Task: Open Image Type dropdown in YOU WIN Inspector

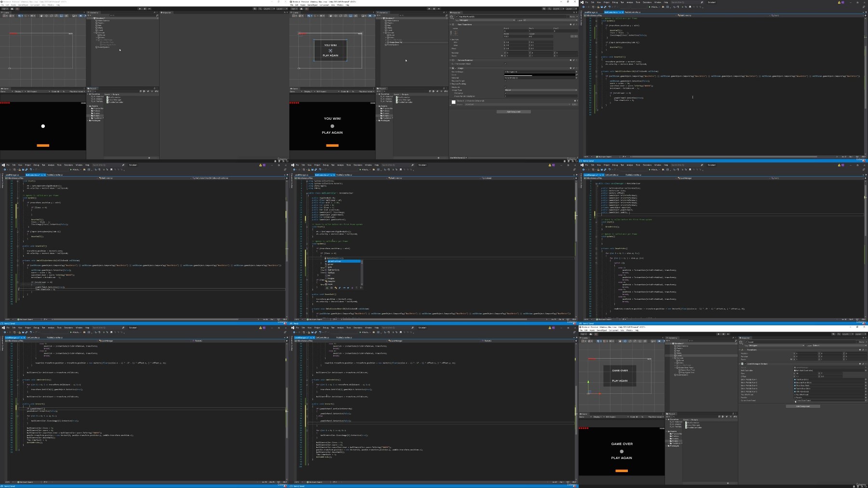Action: 541,90
